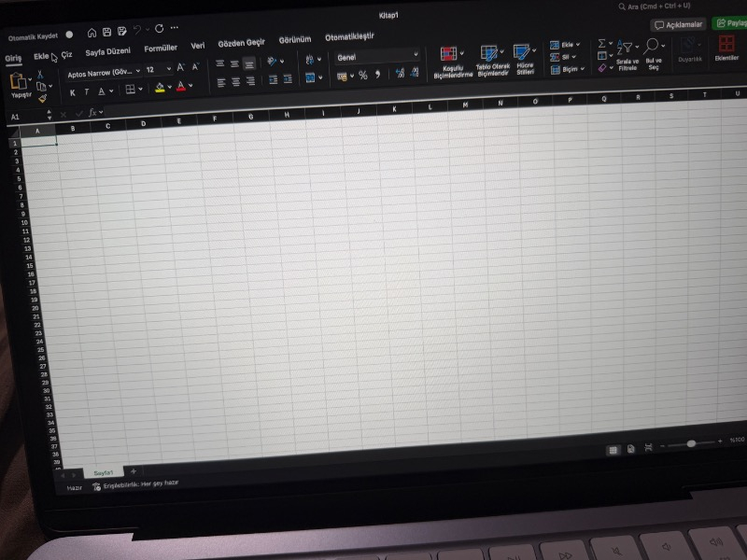
Task: Toggle bottom vertical alignment
Action: (249, 63)
